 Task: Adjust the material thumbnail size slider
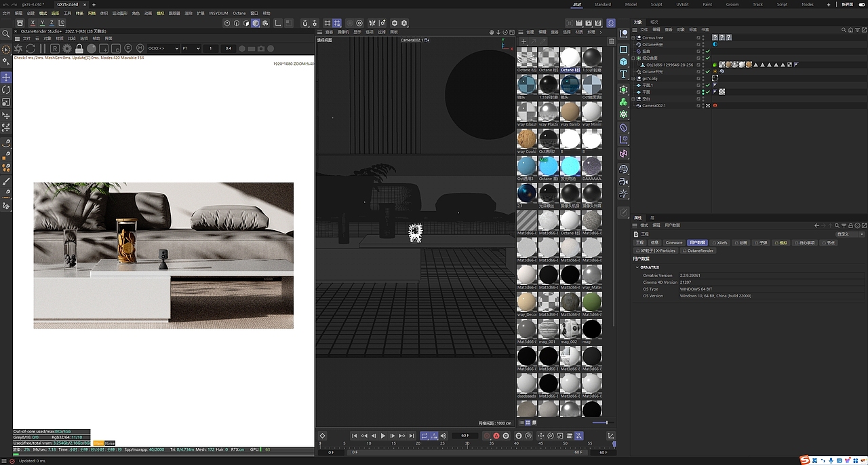[x=600, y=422]
